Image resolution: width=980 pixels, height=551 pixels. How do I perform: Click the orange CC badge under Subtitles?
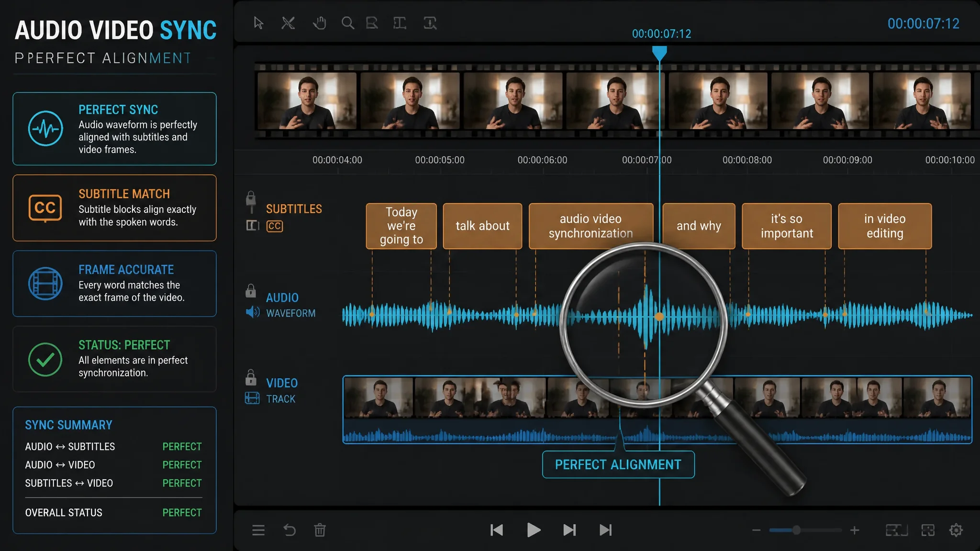coord(275,226)
